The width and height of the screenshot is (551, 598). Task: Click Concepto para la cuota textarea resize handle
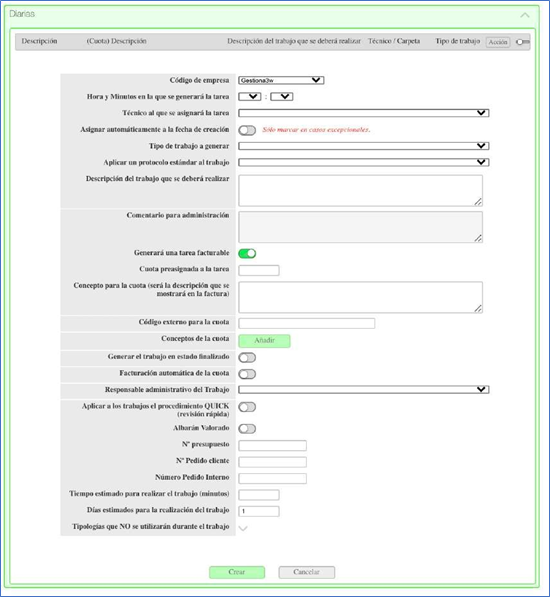pos(478,309)
